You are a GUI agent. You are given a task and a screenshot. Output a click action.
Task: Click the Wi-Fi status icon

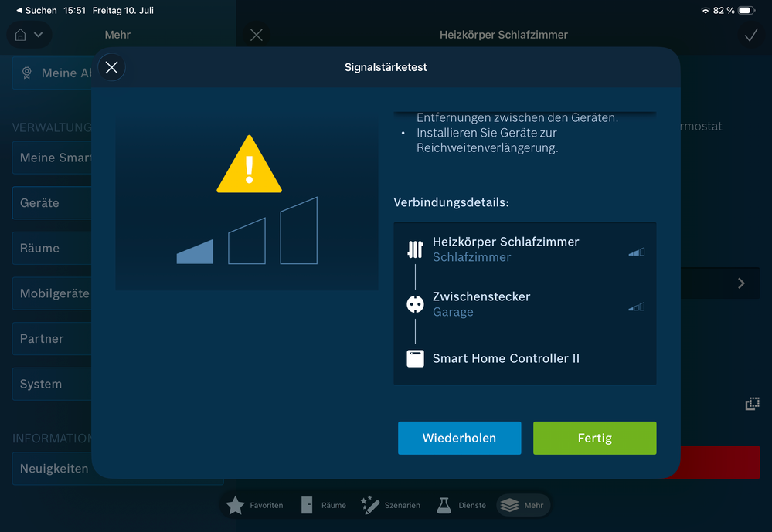click(x=706, y=10)
